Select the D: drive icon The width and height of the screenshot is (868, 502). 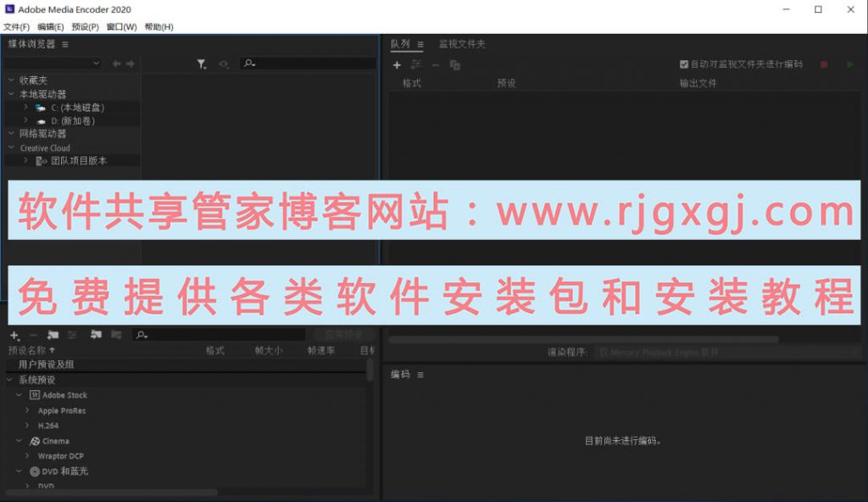tap(41, 120)
